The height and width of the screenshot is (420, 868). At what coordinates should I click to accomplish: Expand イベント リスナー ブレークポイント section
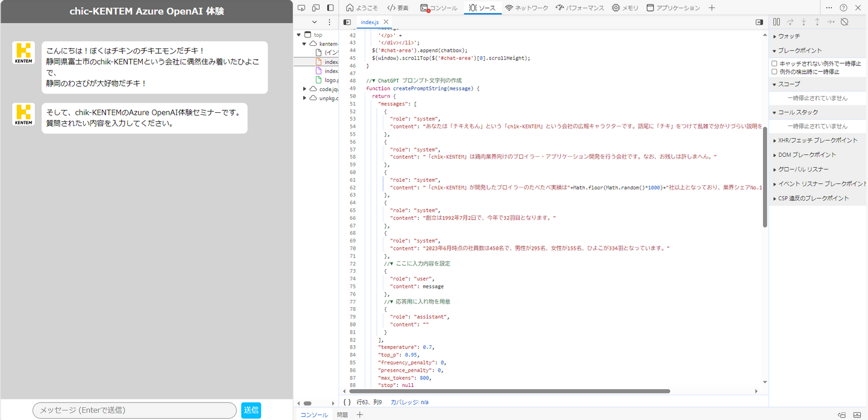(x=818, y=183)
